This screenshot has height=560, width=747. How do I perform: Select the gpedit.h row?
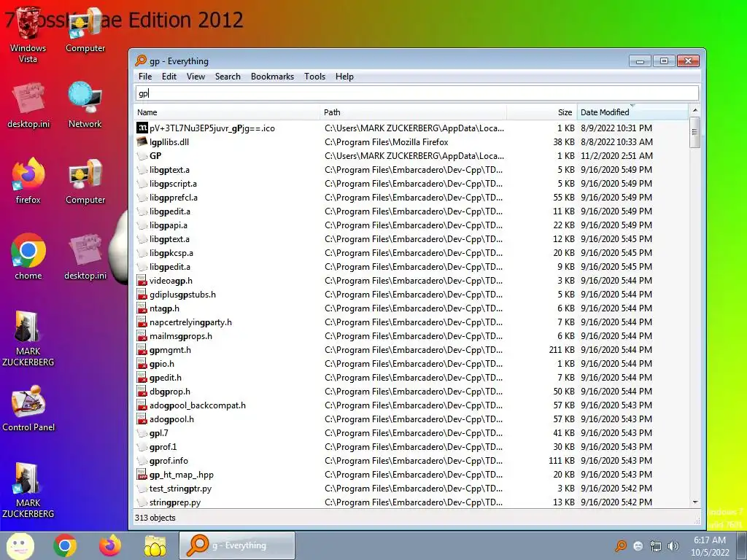[x=411, y=377]
